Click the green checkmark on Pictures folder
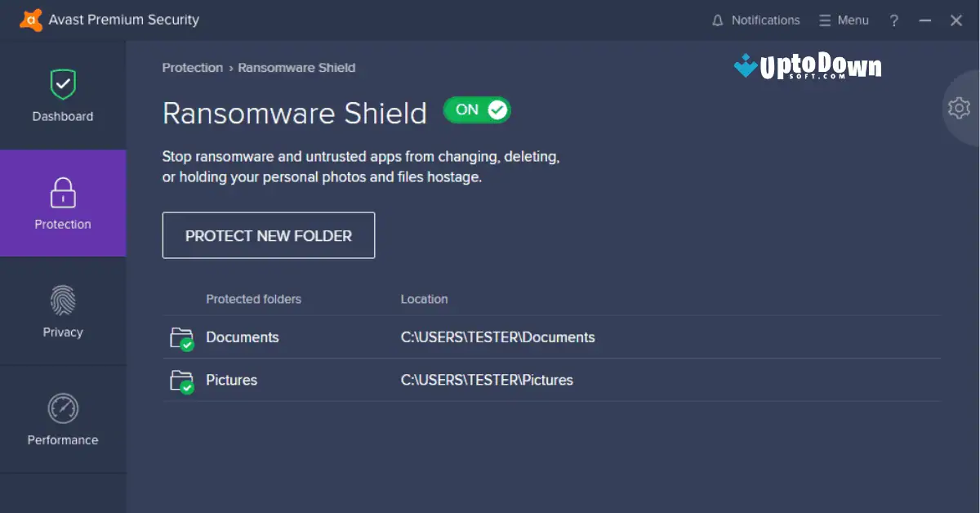 click(188, 387)
